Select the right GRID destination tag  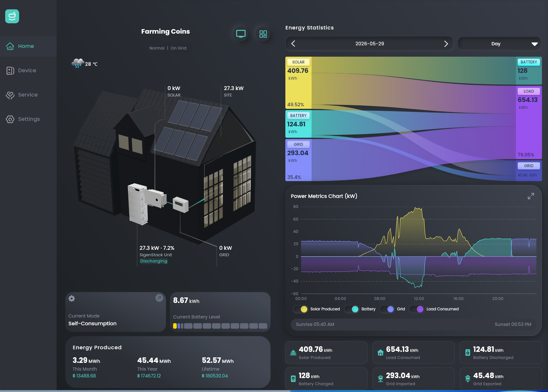pos(529,166)
